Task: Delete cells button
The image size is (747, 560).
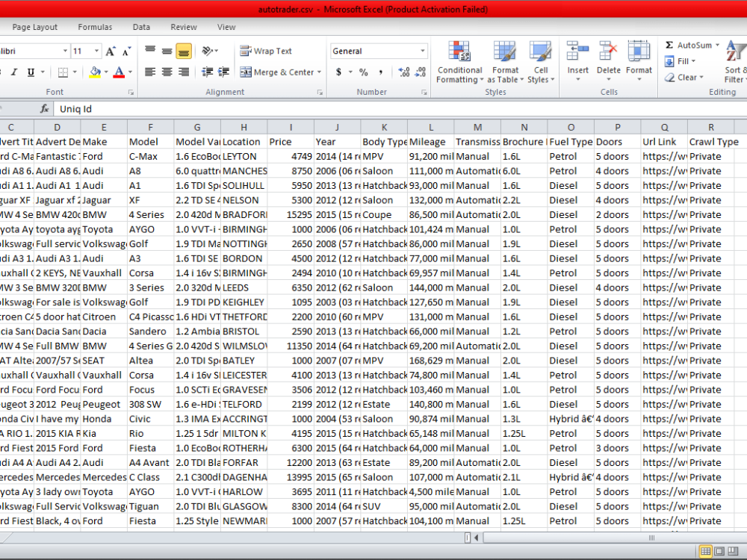Action: (608, 61)
